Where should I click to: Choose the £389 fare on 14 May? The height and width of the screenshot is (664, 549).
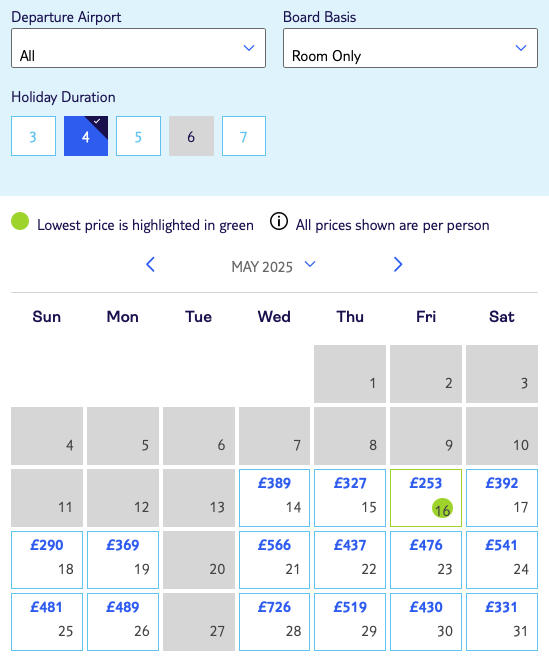coord(274,498)
